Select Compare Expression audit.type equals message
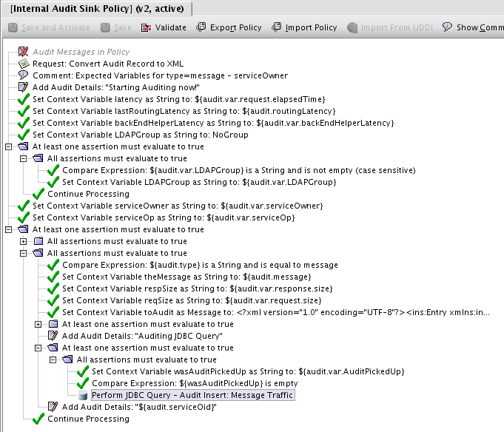Screen dimensions: 504x432 click(x=200, y=265)
